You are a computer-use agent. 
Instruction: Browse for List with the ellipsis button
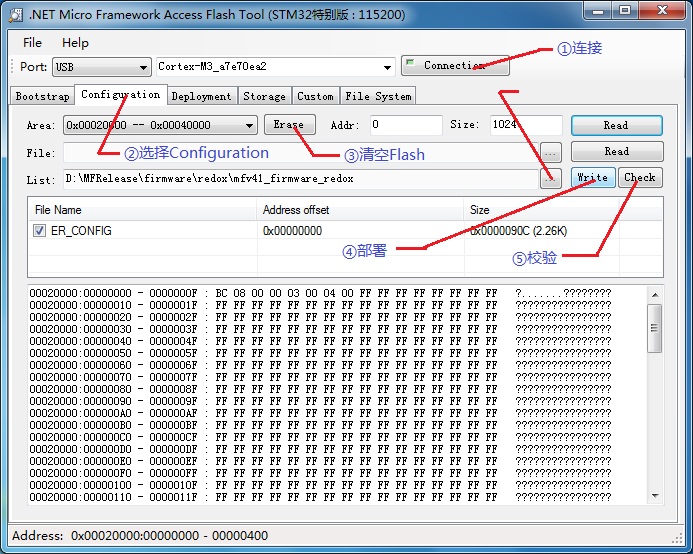551,179
